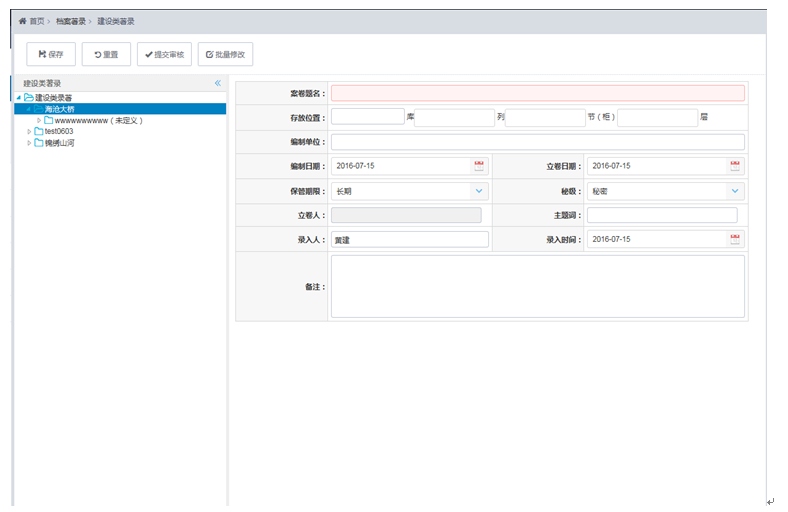The height and width of the screenshot is (512, 788).
Task: Click the folder icon beside test0603
Action: tap(39, 131)
